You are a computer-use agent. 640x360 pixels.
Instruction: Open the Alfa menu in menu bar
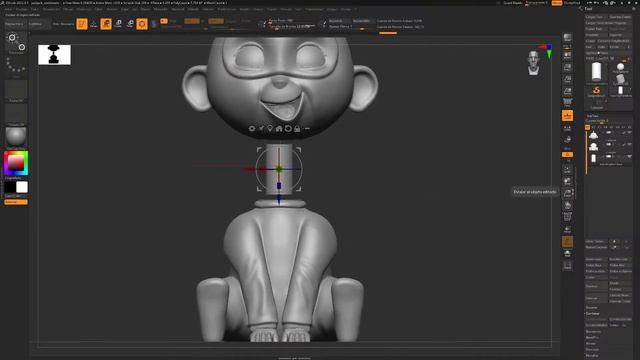click(x=8, y=9)
